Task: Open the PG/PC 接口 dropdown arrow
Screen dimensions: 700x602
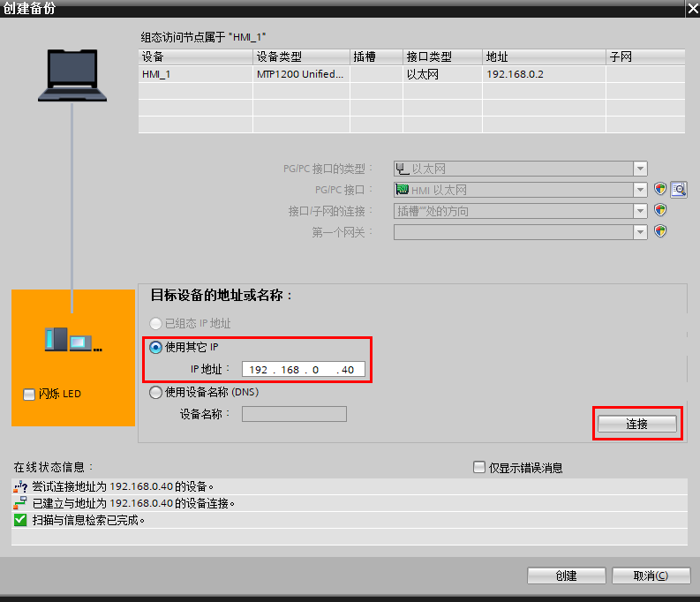Action: [640, 190]
